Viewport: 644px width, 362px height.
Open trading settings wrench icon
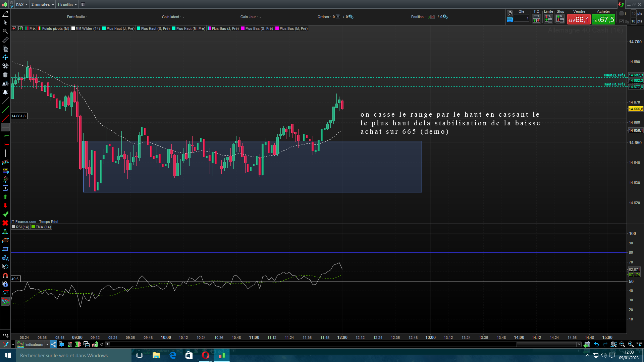coord(510,13)
